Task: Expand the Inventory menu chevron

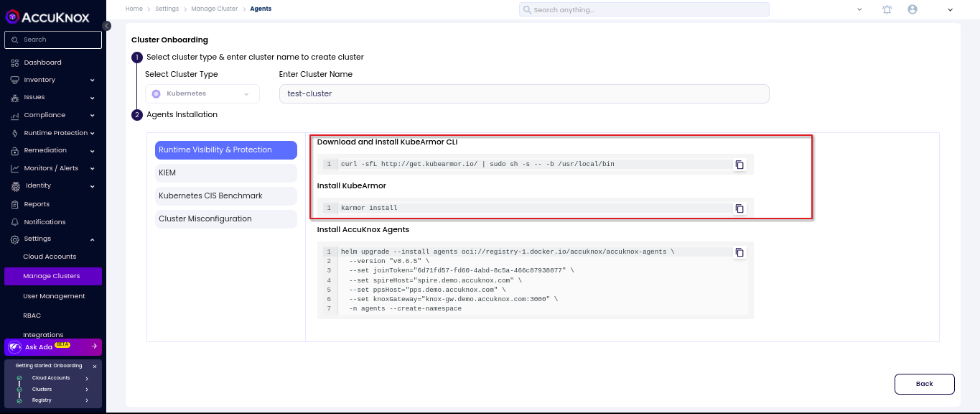Action: [x=93, y=80]
